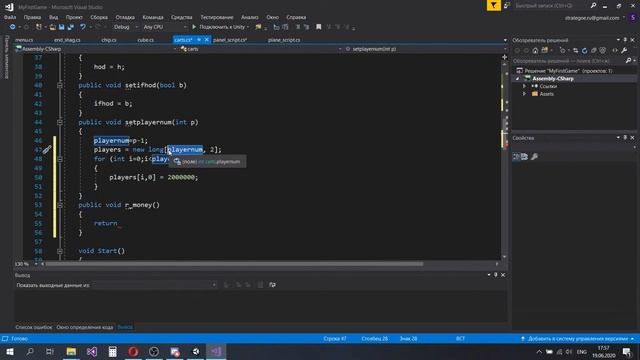Click the Alphabetical sort icon in Properties panel
The height and width of the screenshot is (360, 640).
coord(525,157)
